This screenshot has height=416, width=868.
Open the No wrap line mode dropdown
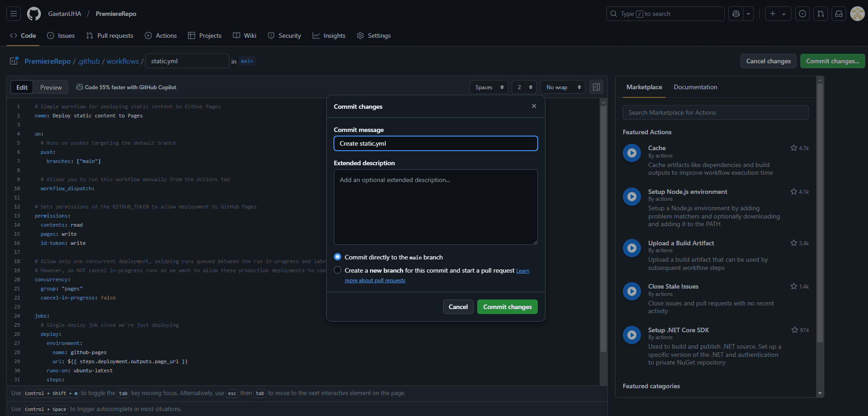(563, 87)
